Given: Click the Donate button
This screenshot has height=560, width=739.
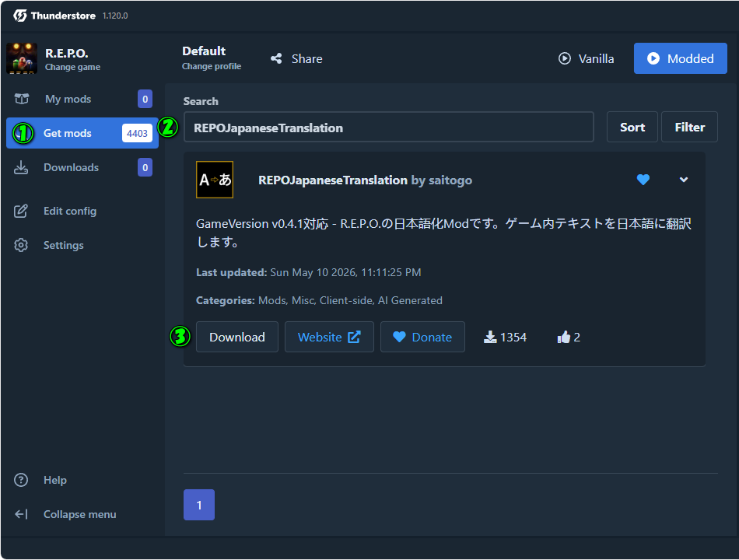Looking at the screenshot, I should [422, 337].
